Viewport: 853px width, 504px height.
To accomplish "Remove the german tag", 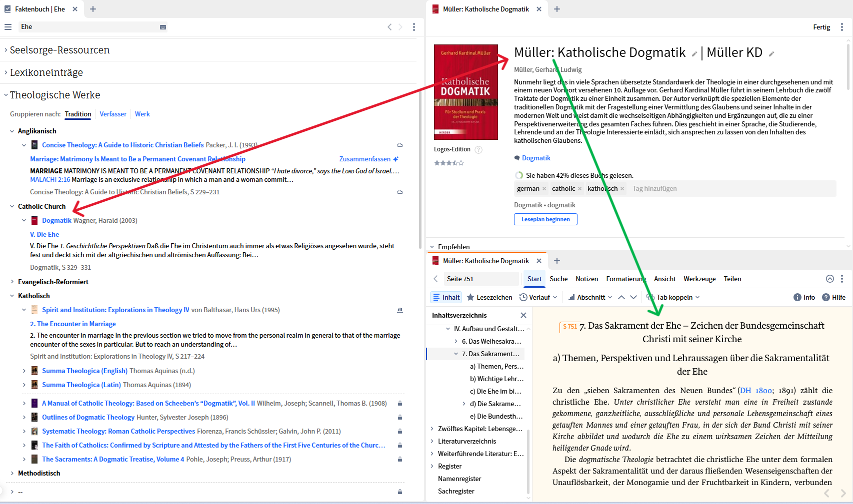I will click(x=544, y=189).
